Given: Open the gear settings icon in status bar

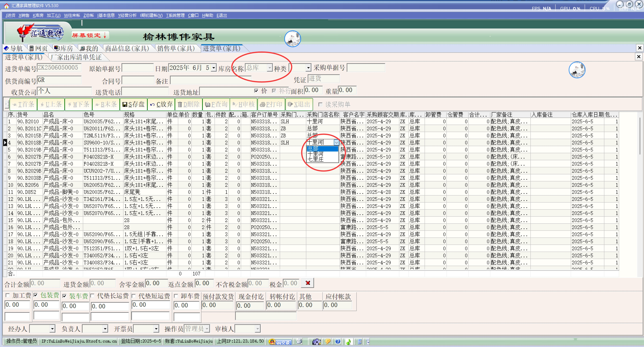Looking at the screenshot, I should (316, 341).
